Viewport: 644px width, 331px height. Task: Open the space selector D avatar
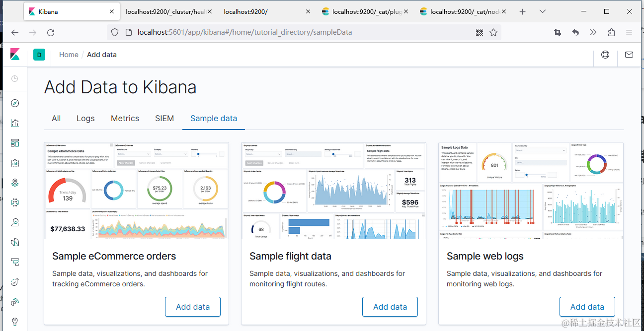click(39, 55)
